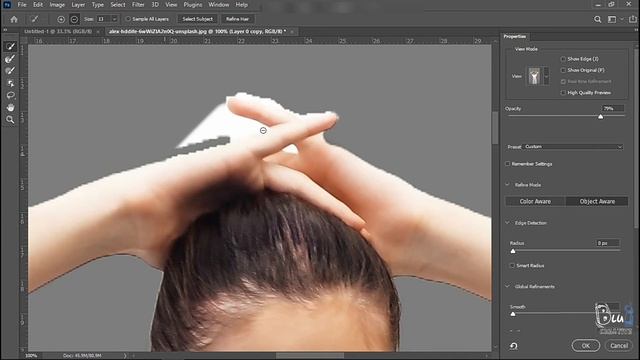This screenshot has width=640, height=360.
Task: Select the Hand tool
Action: [x=10, y=107]
